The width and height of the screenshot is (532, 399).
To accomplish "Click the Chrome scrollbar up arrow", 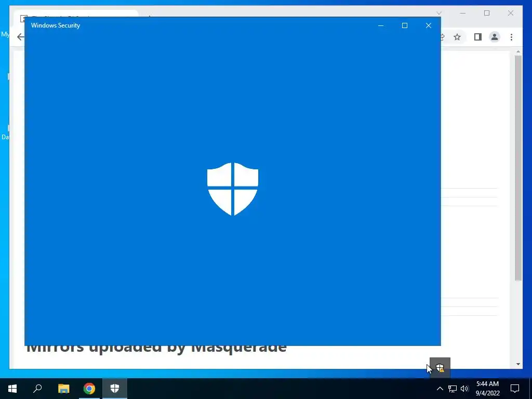I will (518, 52).
